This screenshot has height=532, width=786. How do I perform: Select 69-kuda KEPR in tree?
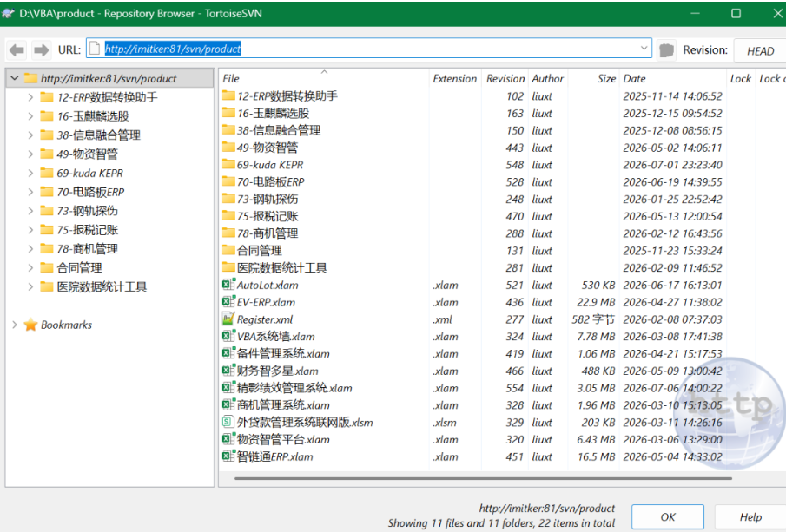89,173
